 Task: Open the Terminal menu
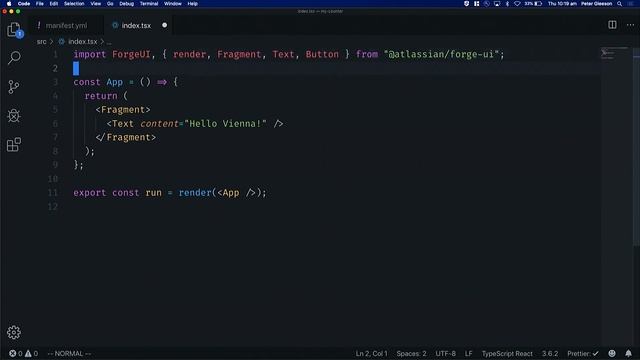coord(149,4)
